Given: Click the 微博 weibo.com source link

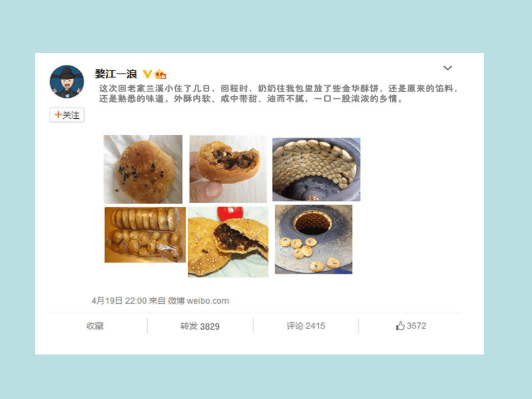Looking at the screenshot, I should (199, 301).
